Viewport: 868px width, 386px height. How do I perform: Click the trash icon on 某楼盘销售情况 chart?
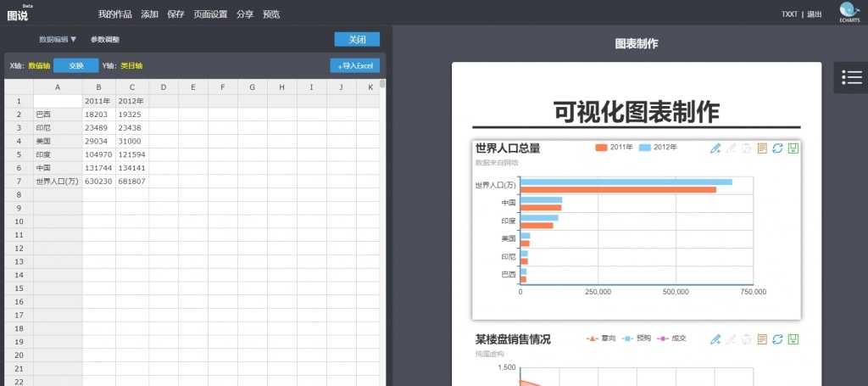pos(747,339)
